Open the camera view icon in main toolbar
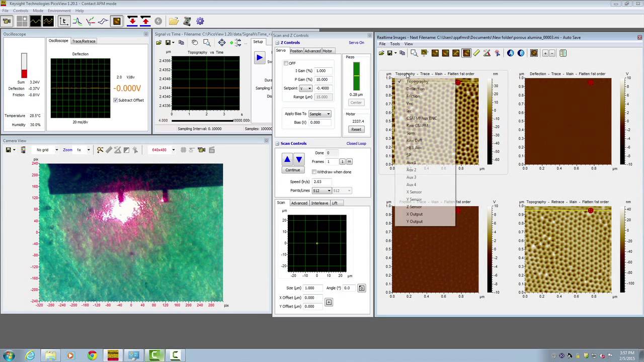 tap(7, 21)
